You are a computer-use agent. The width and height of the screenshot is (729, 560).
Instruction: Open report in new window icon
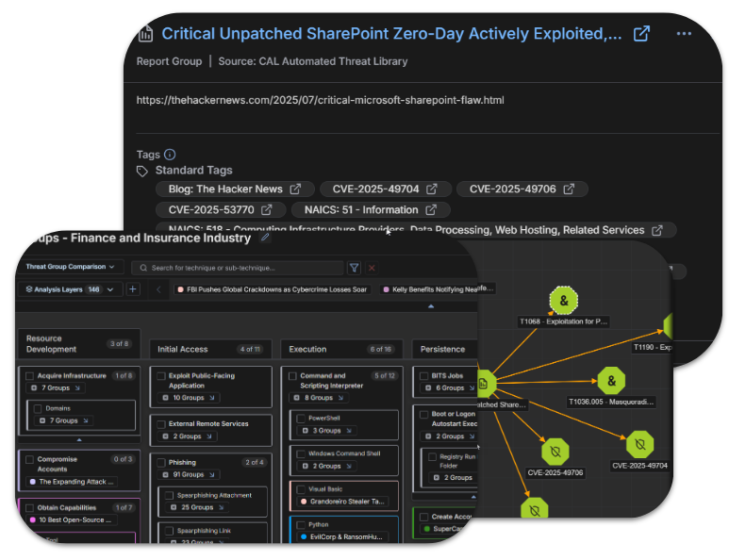(641, 33)
